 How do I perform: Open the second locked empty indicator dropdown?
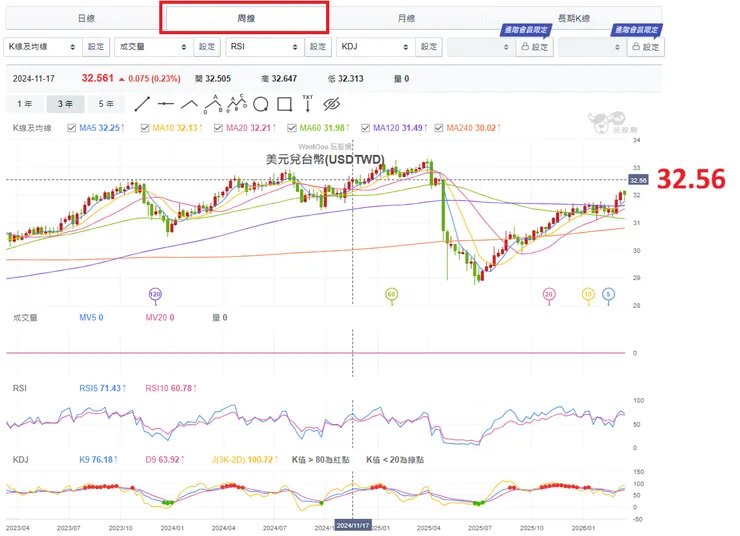click(x=593, y=47)
